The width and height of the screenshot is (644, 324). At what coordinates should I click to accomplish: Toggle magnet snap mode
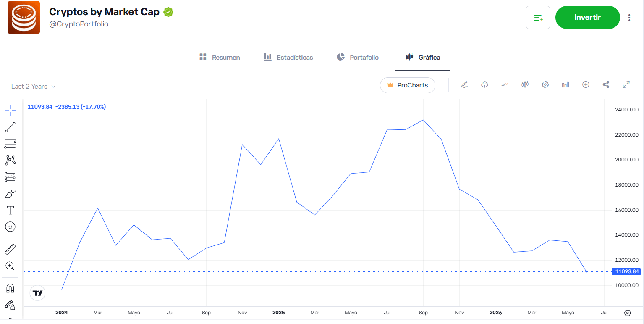point(10,288)
